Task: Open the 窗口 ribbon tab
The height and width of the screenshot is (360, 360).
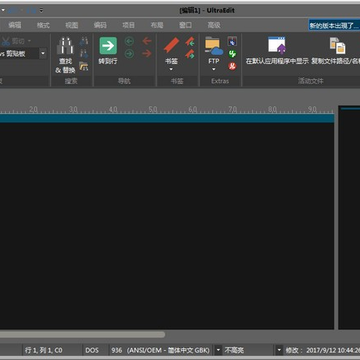Action: [185, 25]
